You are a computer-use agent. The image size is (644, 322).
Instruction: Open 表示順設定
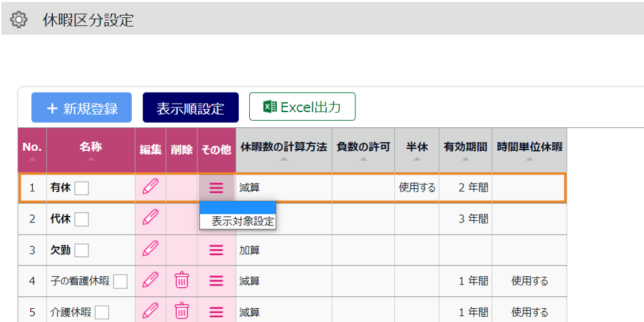[x=191, y=108]
